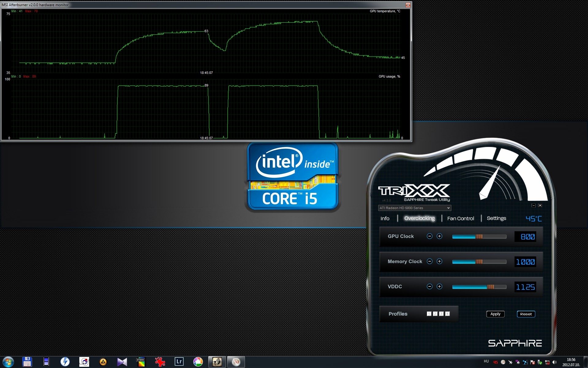Open the orange AIMP player taskbar icon
588x368 pixels.
pos(103,362)
